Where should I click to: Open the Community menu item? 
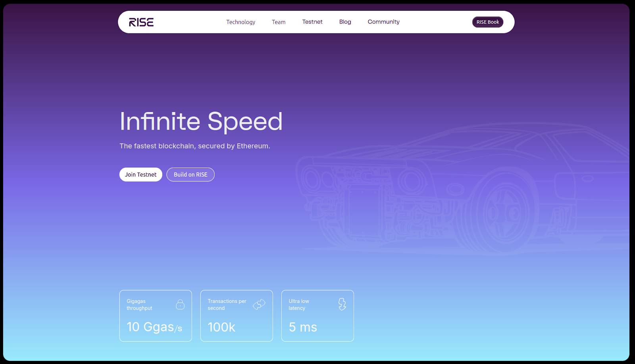coord(383,22)
